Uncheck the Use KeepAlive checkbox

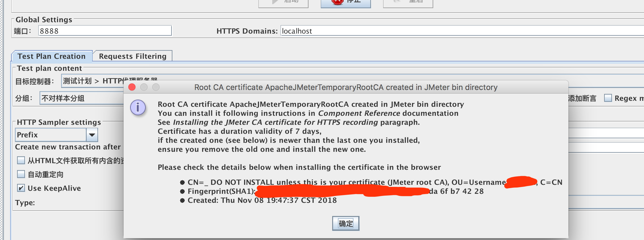pyautogui.click(x=21, y=188)
